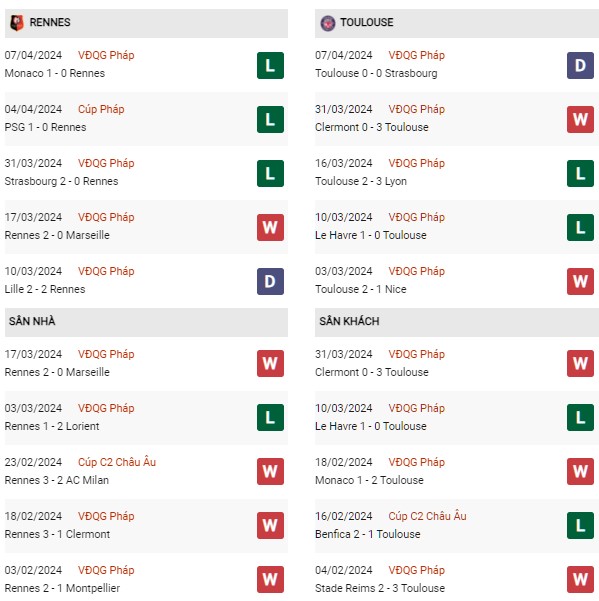Click the W badge for Stade Reims 2-3 Toulouse
Image resolution: width=599 pixels, height=601 pixels.
tap(580, 580)
